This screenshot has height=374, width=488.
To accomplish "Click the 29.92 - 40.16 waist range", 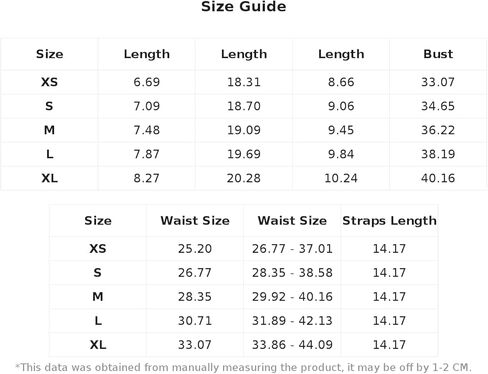I will coord(292,297).
